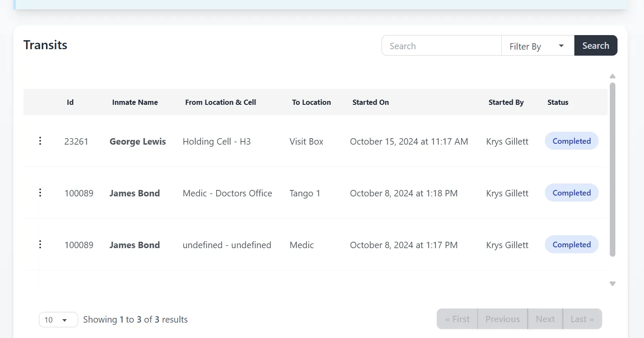Select the From Location & Cell header
Viewport: 644px width, 338px height.
click(x=221, y=102)
